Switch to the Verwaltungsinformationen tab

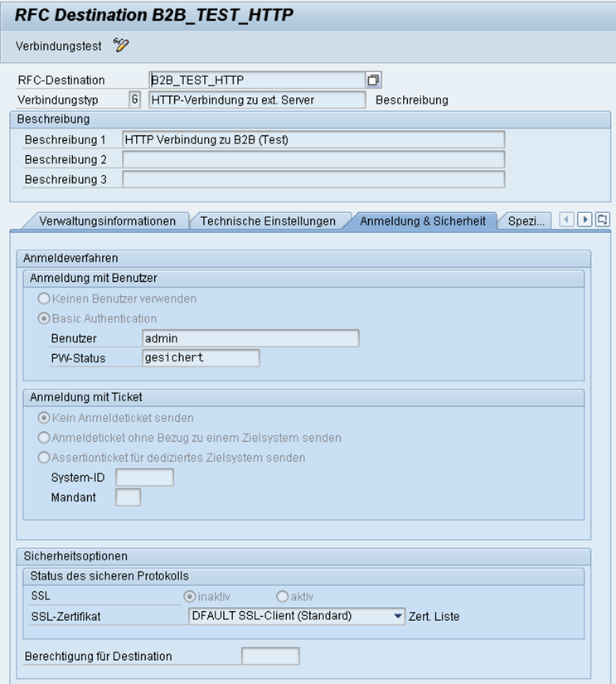click(107, 221)
